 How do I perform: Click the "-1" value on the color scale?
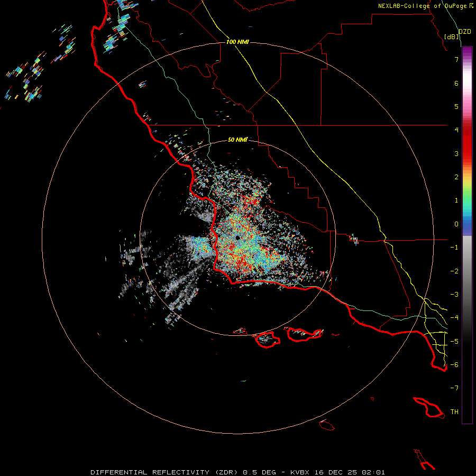(x=454, y=248)
